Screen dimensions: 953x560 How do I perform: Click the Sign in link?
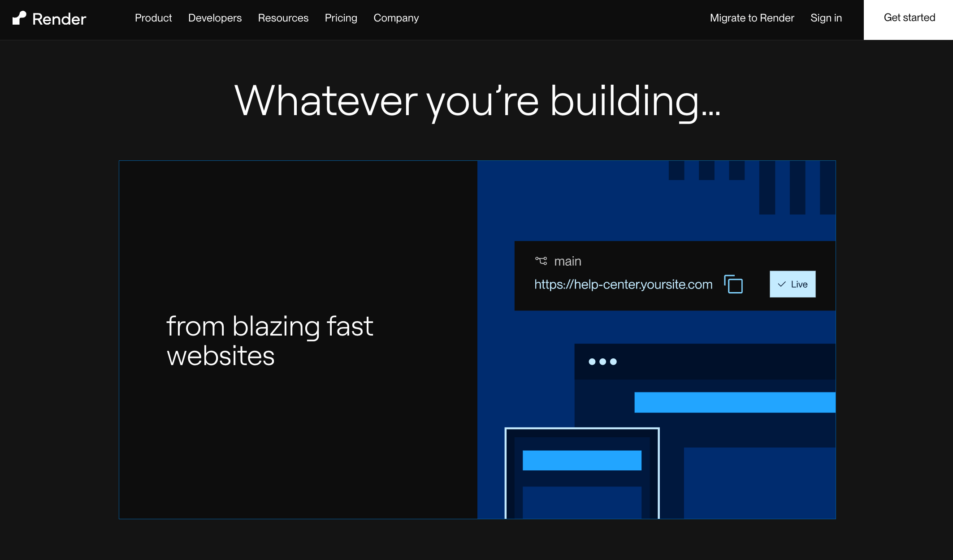click(x=826, y=18)
